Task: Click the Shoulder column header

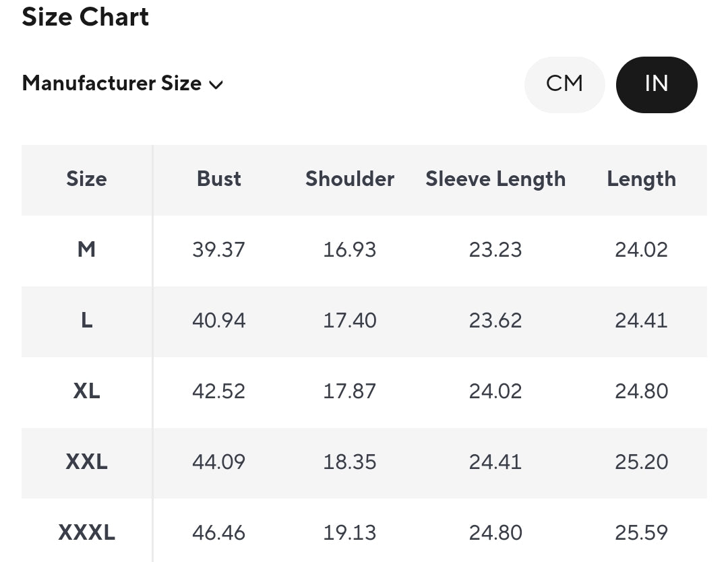Action: 350,179
